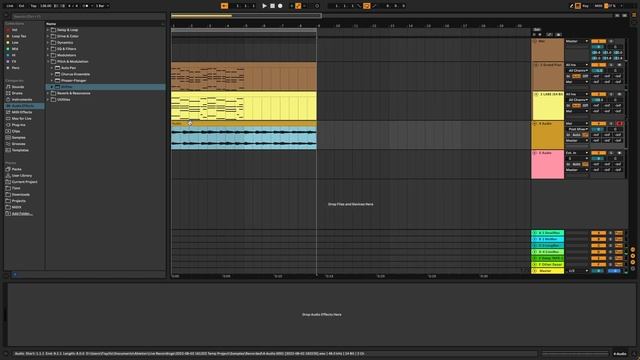Click the Tap tempo button

point(33,6)
